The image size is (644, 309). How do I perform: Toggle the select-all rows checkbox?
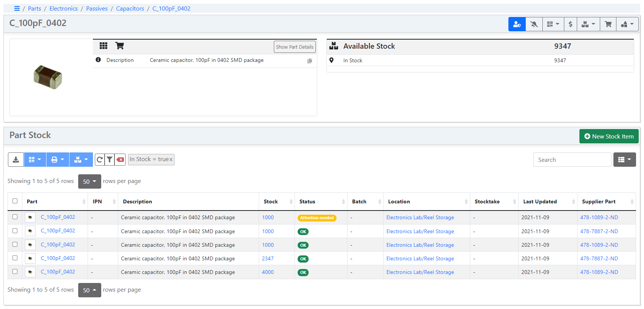(x=15, y=201)
